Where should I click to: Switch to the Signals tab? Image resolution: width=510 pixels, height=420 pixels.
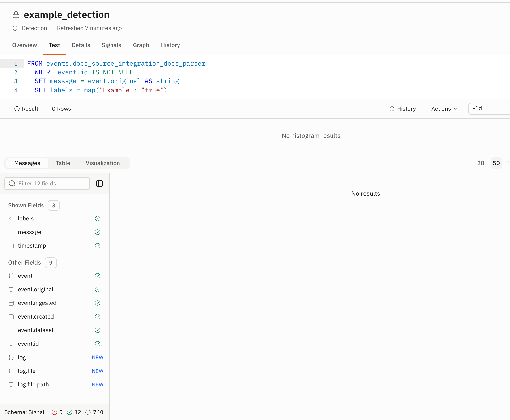click(111, 45)
